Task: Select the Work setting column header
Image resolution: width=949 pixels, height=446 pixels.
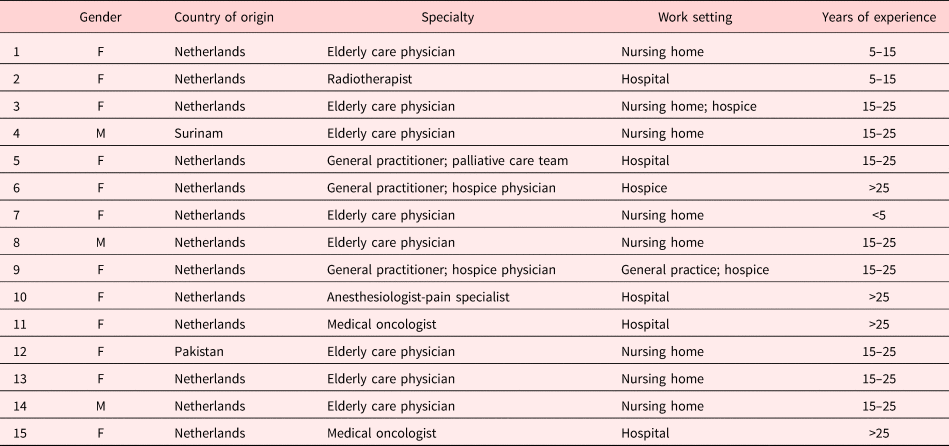Action: pos(695,17)
